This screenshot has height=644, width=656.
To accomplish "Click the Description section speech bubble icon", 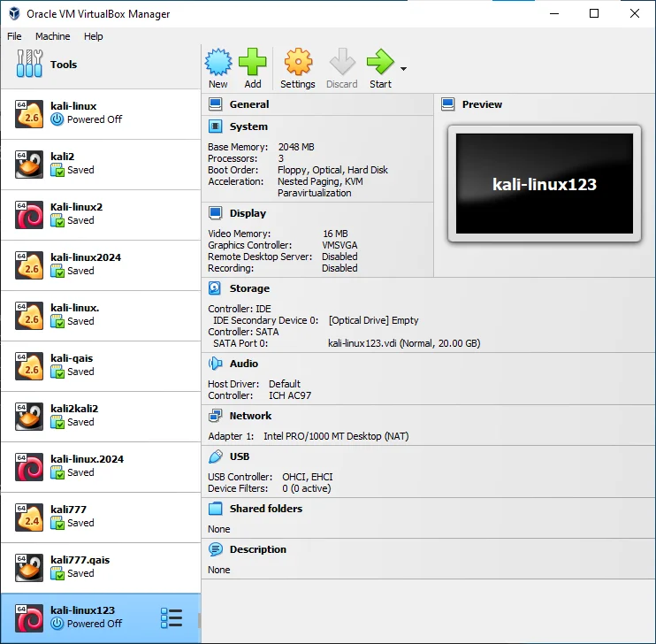I will click(x=216, y=549).
